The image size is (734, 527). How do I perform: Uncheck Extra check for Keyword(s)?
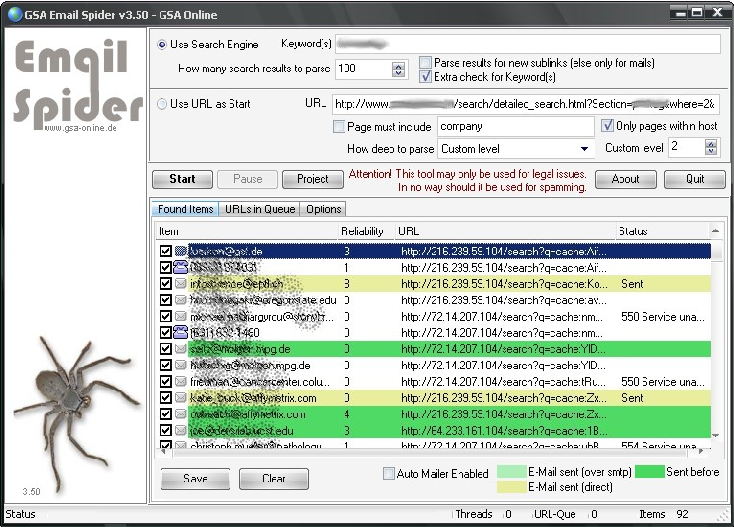(425, 76)
